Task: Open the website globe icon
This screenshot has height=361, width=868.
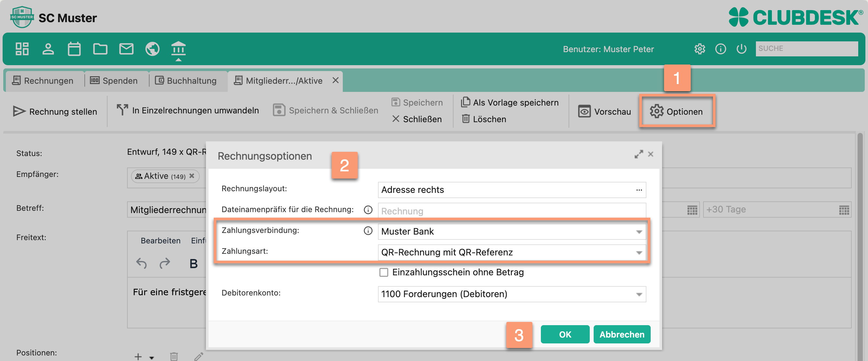Action: coord(152,49)
